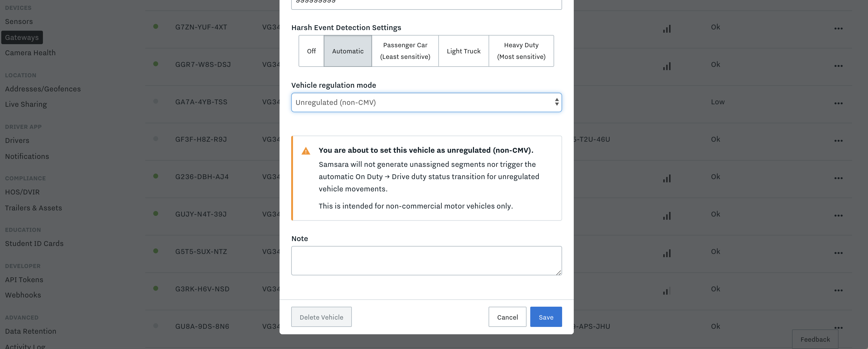
Task: Click Delete Vehicle button
Action: (322, 317)
